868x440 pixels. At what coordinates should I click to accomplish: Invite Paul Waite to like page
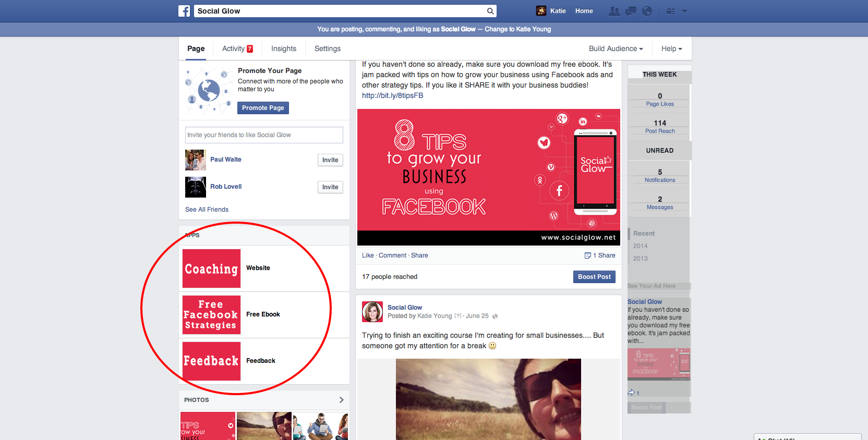click(x=330, y=160)
